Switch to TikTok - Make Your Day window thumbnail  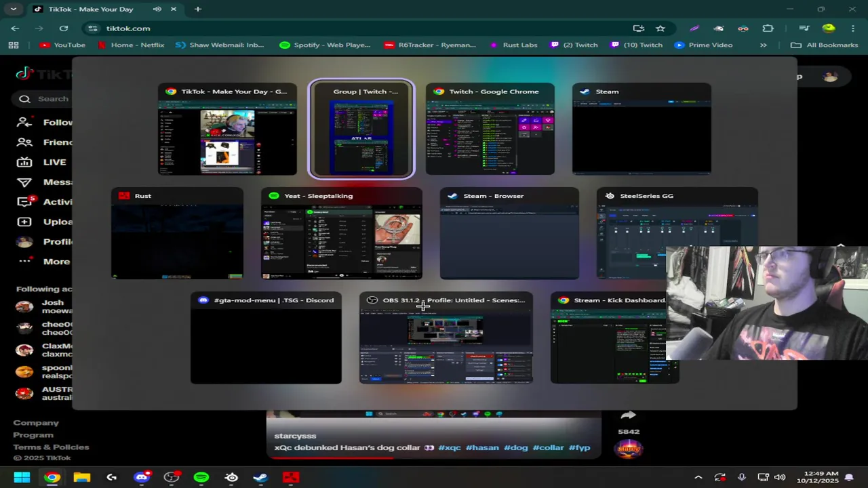coord(227,129)
